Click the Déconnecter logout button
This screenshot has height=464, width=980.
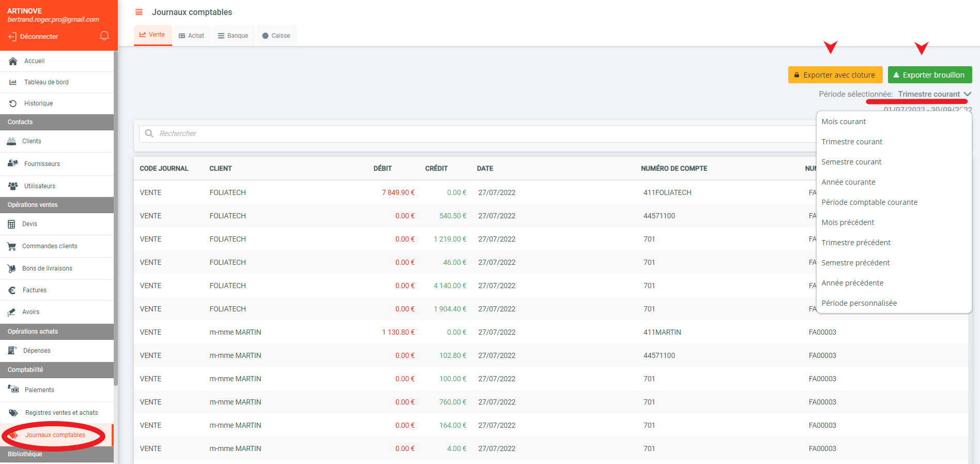pyautogui.click(x=33, y=37)
